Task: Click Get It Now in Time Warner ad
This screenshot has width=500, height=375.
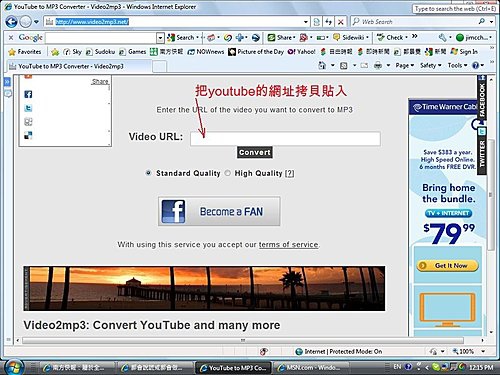Action: click(447, 266)
